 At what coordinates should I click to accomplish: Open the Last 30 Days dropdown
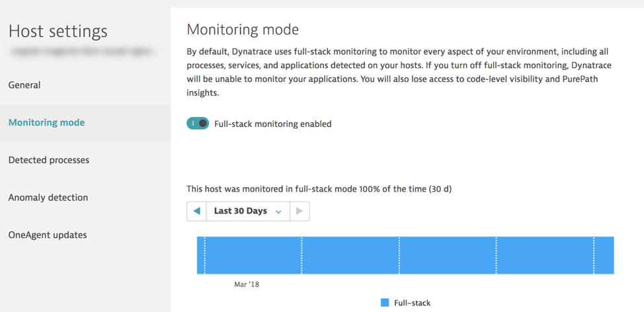[248, 211]
